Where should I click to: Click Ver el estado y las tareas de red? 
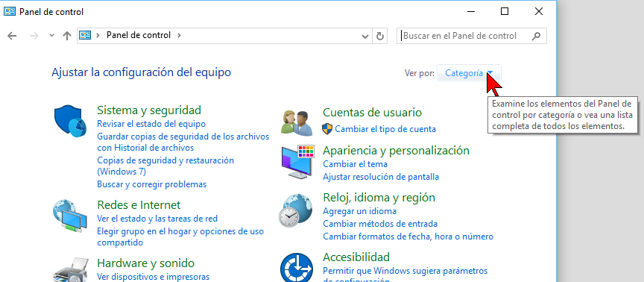pos(157,219)
